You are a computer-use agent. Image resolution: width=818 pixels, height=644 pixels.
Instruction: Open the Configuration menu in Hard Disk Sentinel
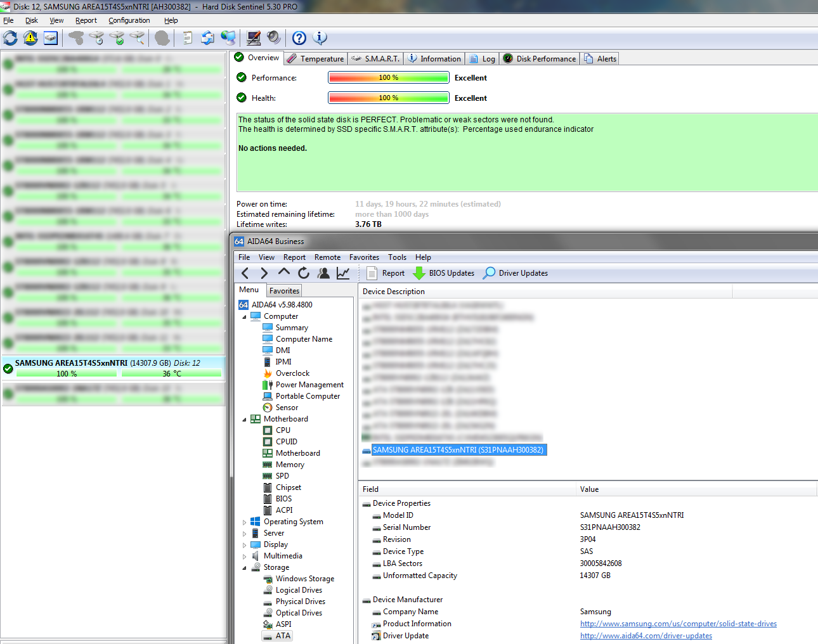(129, 20)
